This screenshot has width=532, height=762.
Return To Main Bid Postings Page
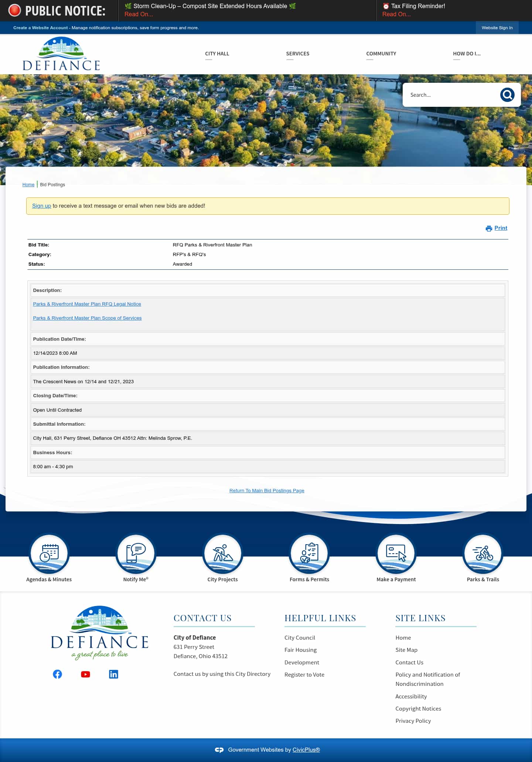(267, 491)
